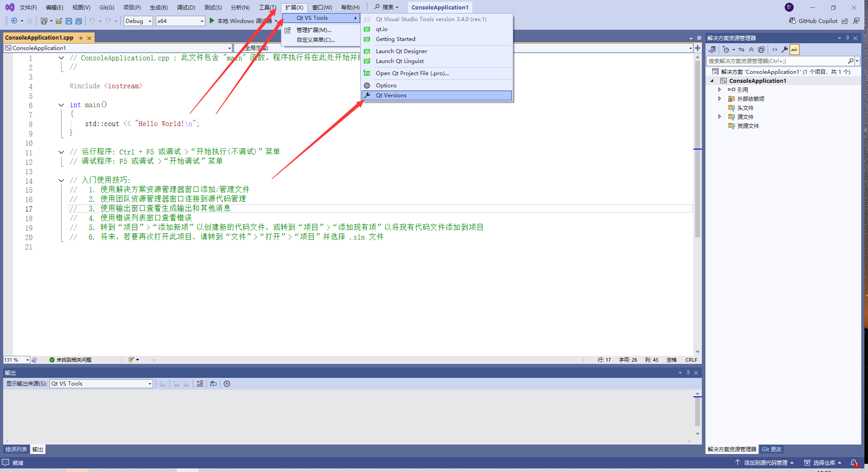Click the share icon beside GitHub Copilot
Viewport: 868px width, 472px height.
tap(845, 21)
